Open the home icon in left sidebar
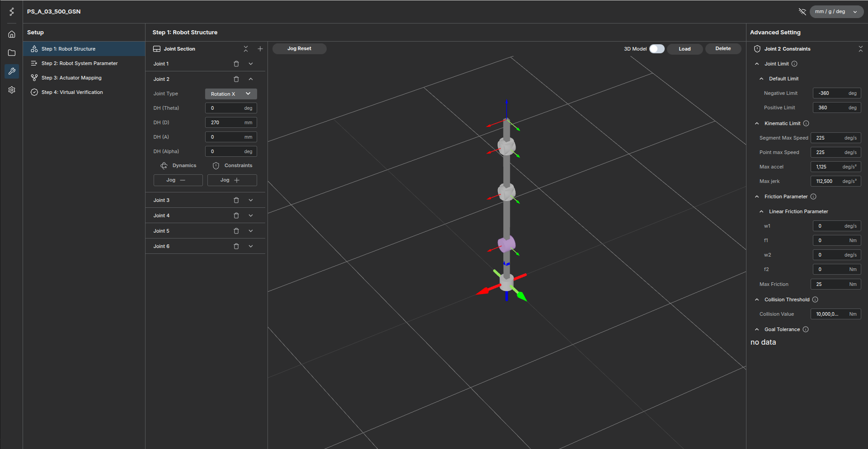 pyautogui.click(x=12, y=34)
